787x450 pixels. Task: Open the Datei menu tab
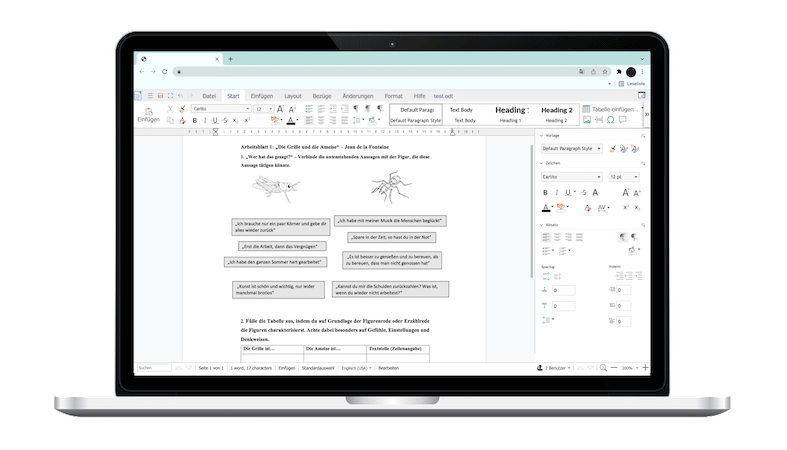click(x=209, y=96)
